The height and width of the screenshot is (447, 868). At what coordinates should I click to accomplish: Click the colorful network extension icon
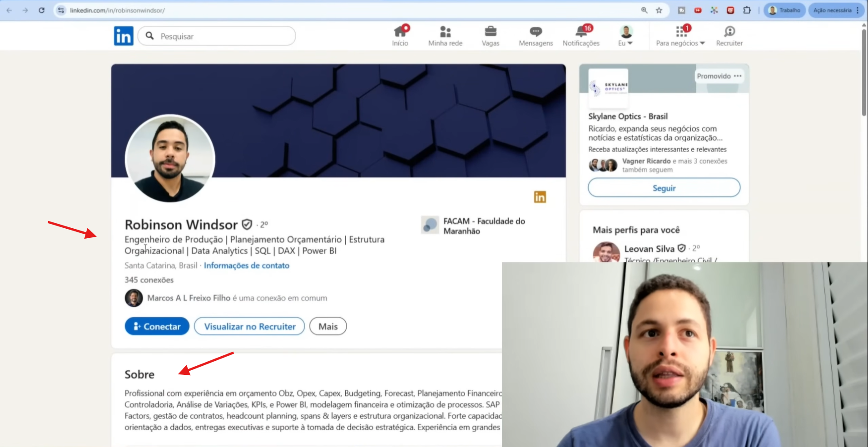[x=714, y=10]
